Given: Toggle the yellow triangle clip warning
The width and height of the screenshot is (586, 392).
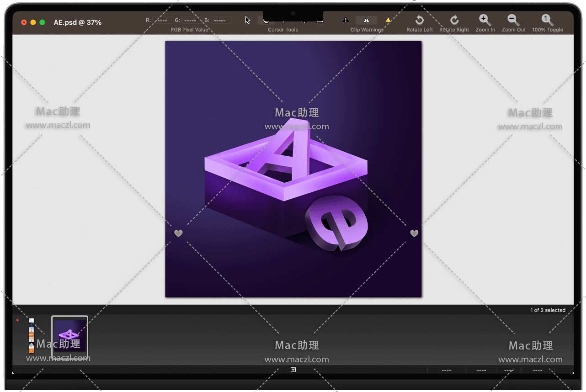Looking at the screenshot, I should tap(388, 20).
